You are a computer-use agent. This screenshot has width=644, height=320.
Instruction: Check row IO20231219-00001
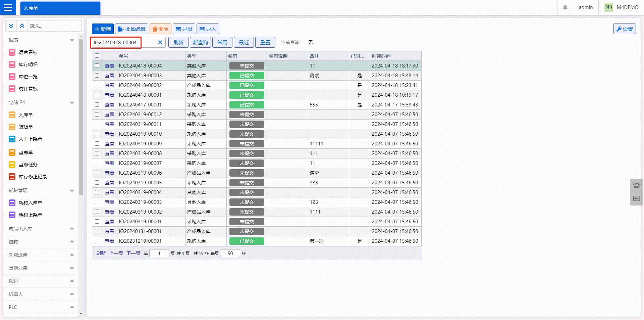pyautogui.click(x=97, y=241)
